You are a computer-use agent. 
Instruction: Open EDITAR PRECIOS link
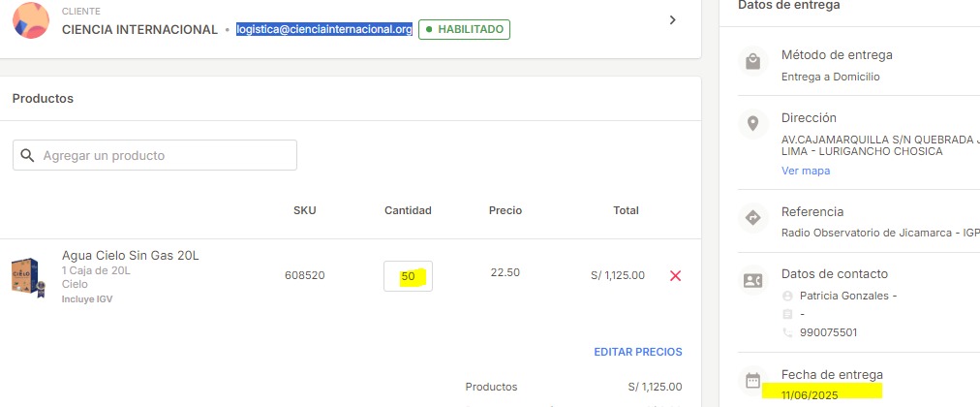(x=637, y=352)
